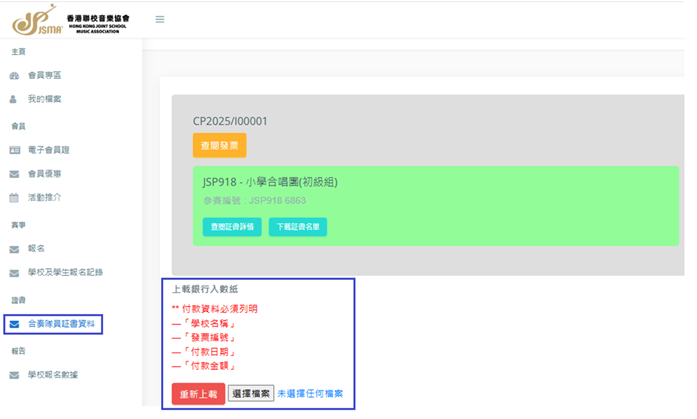Click the JSMA logo
The height and width of the screenshot is (419, 697).
tap(71, 20)
